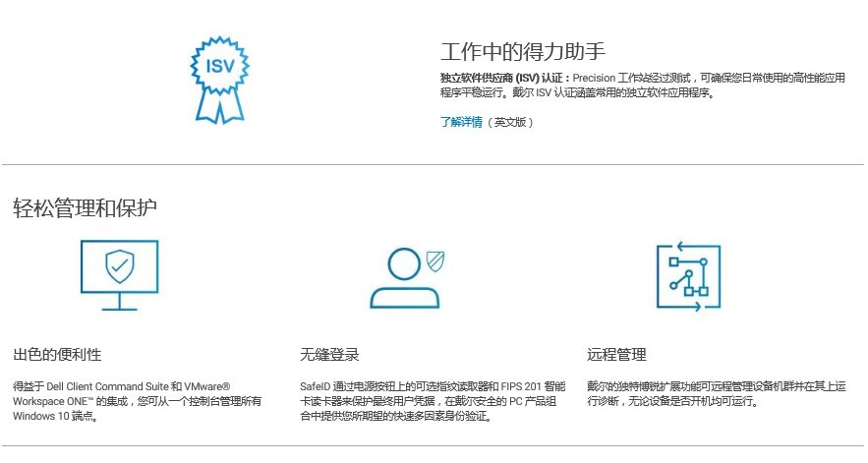Click the user silhouette login icon
868x463 pixels.
pos(403,278)
